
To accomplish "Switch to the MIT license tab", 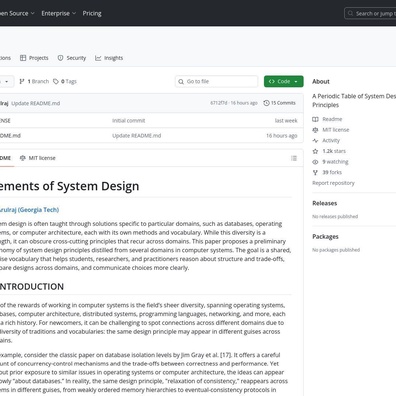I will 38,158.
